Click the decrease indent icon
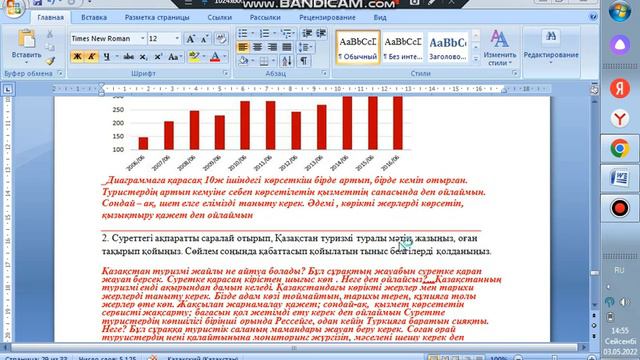The height and width of the screenshot is (360, 640). pos(307,33)
